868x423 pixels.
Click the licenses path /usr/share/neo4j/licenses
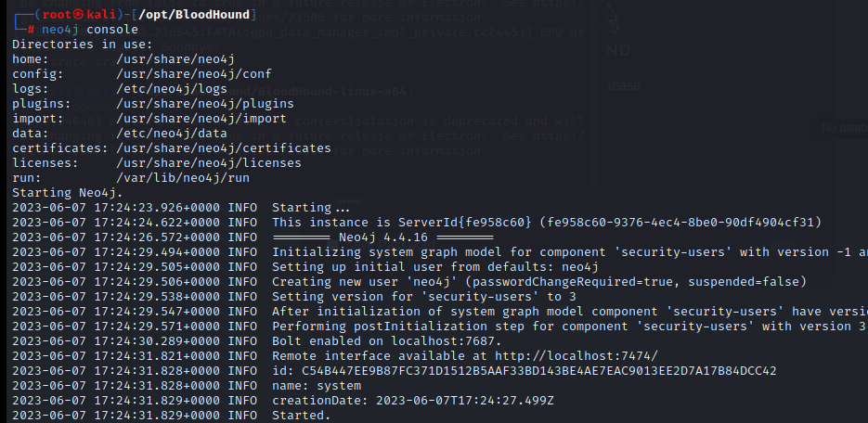click(209, 163)
